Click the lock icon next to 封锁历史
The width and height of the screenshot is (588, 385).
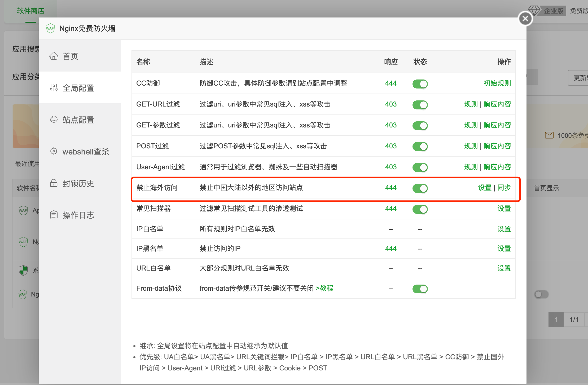pyautogui.click(x=54, y=183)
